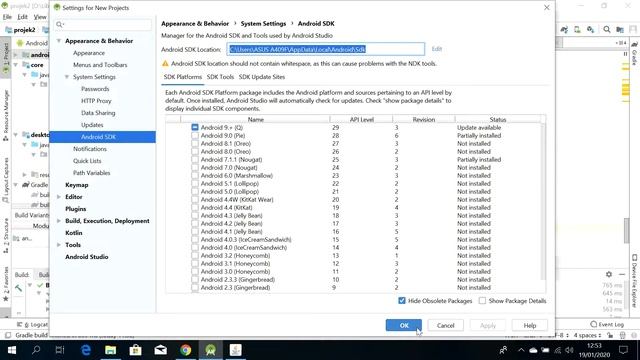Viewport: 640px width, 360px height.
Task: Expand the Editor settings section
Action: pos(59,197)
